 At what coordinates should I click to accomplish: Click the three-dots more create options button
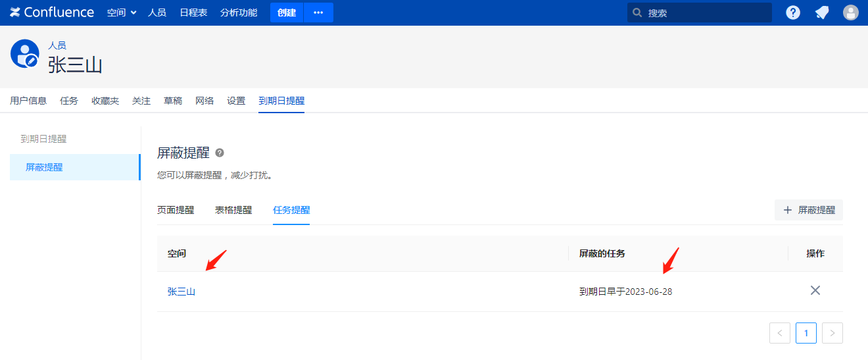tap(318, 13)
